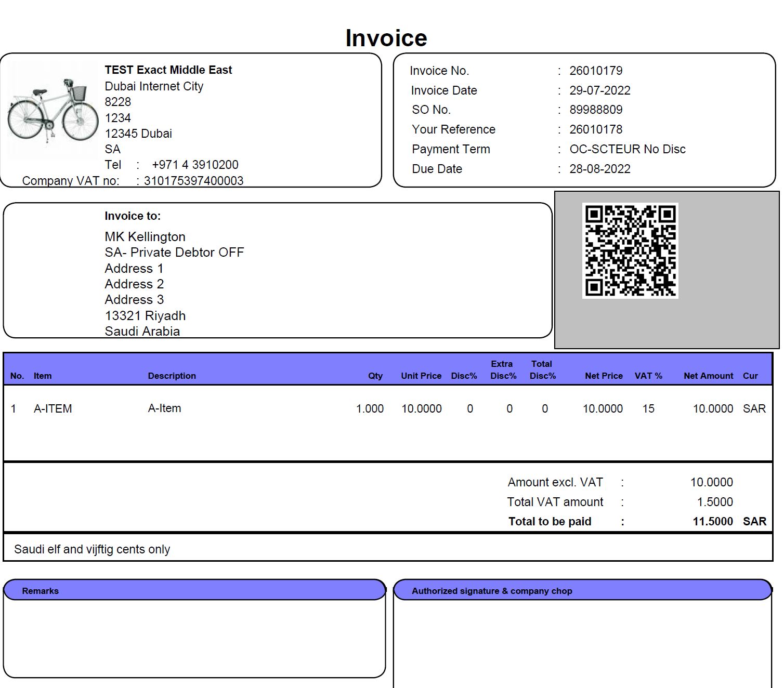
Task: Click quantity value 1.000
Action: (370, 409)
